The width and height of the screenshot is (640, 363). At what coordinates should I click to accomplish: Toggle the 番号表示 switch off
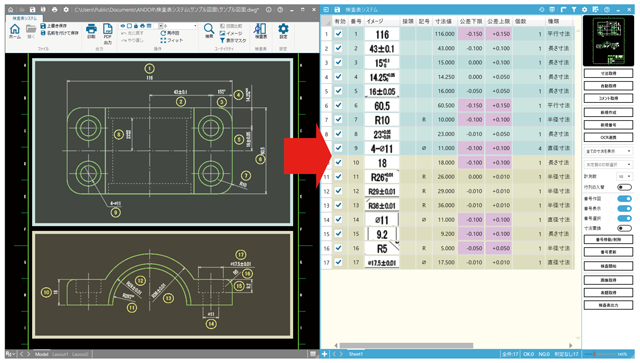click(624, 208)
